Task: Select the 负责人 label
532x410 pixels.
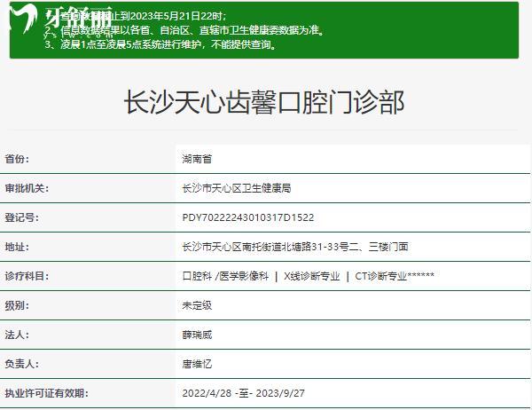Action: tap(21, 364)
